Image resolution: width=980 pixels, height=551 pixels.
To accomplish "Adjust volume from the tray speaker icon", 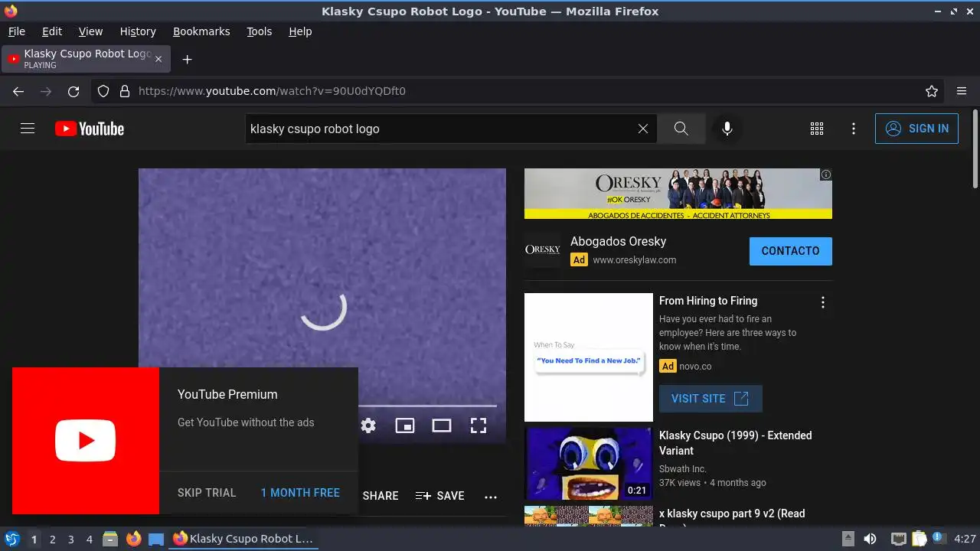I will coord(870,539).
